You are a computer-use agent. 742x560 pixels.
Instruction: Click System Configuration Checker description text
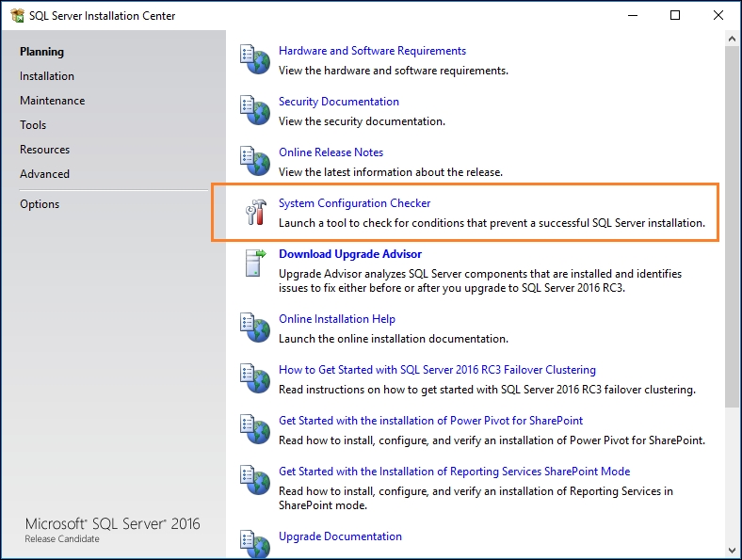click(x=492, y=223)
